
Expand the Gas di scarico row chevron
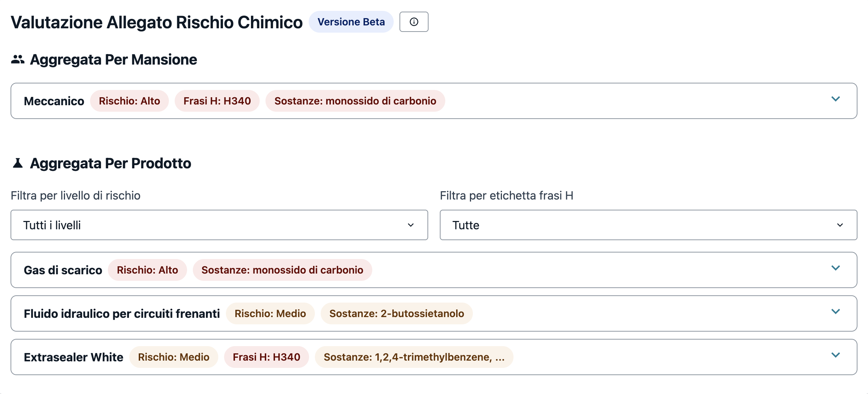pyautogui.click(x=836, y=268)
